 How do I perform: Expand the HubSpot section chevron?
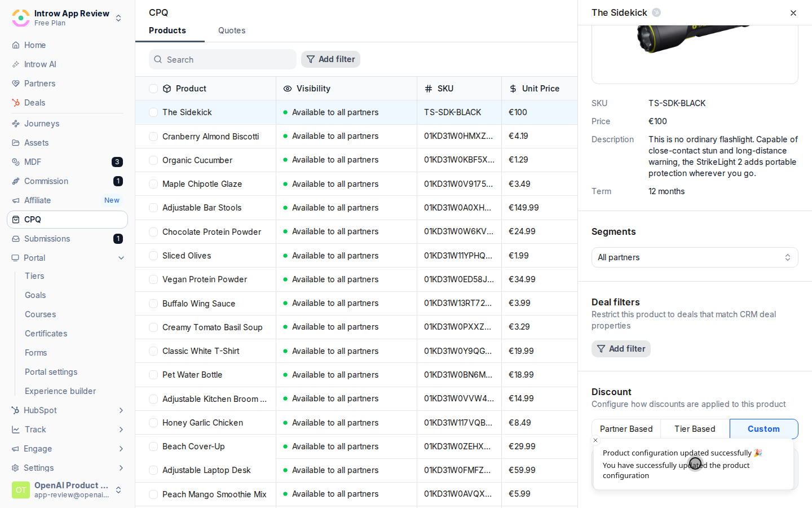(x=121, y=410)
